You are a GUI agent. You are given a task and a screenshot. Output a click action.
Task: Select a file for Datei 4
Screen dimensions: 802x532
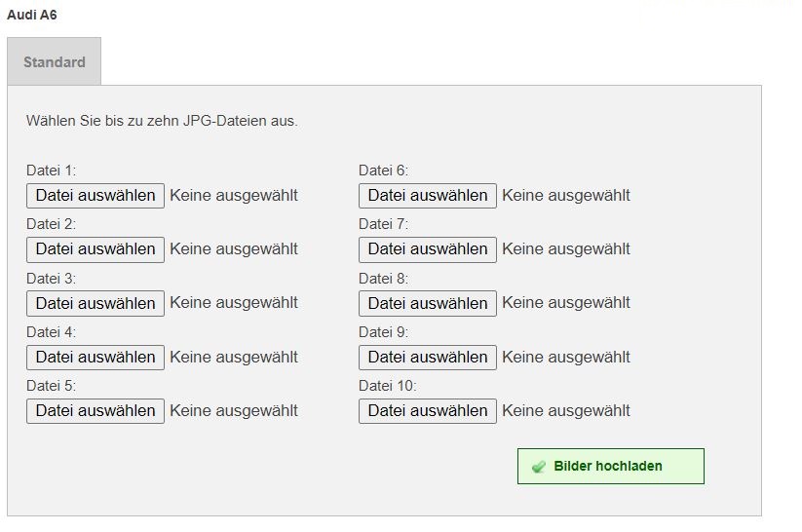[95, 357]
